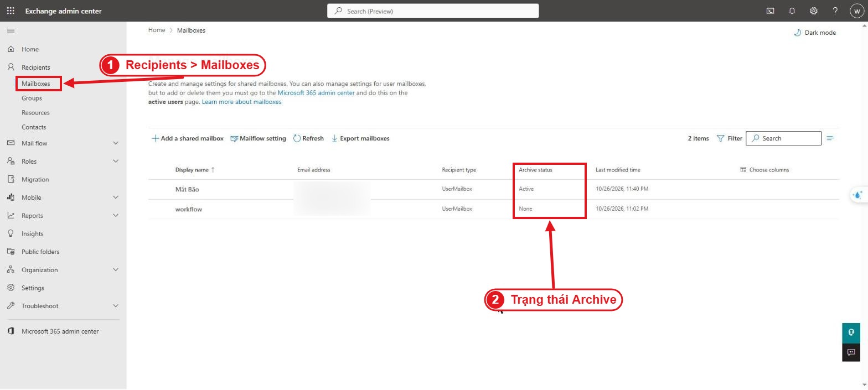
Task: Open Cloud Shell terminal icon in header
Action: click(x=770, y=11)
